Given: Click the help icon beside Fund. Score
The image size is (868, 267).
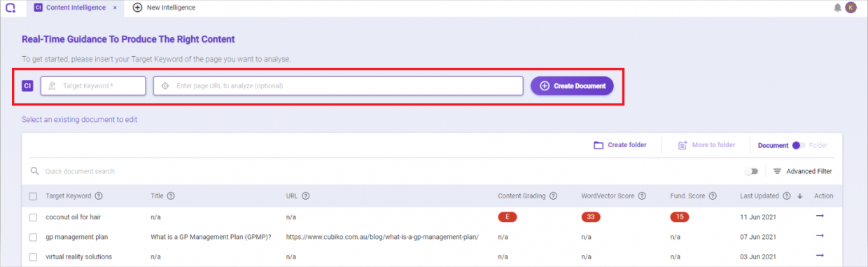Looking at the screenshot, I should point(713,196).
